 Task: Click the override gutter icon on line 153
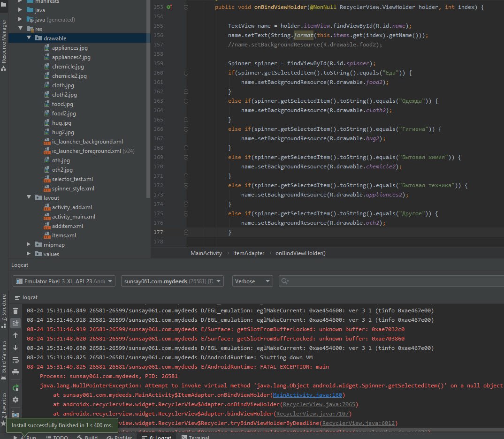point(169,8)
